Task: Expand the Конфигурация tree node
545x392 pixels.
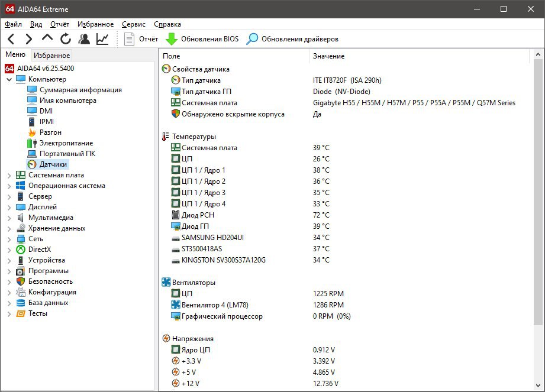Action: point(9,292)
